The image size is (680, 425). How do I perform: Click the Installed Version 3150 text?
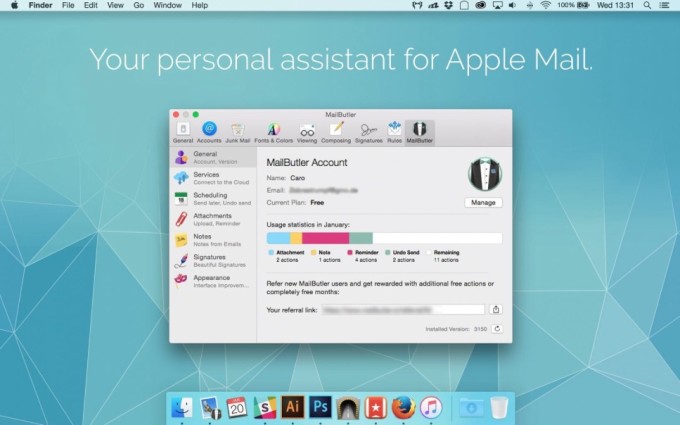(x=456, y=329)
